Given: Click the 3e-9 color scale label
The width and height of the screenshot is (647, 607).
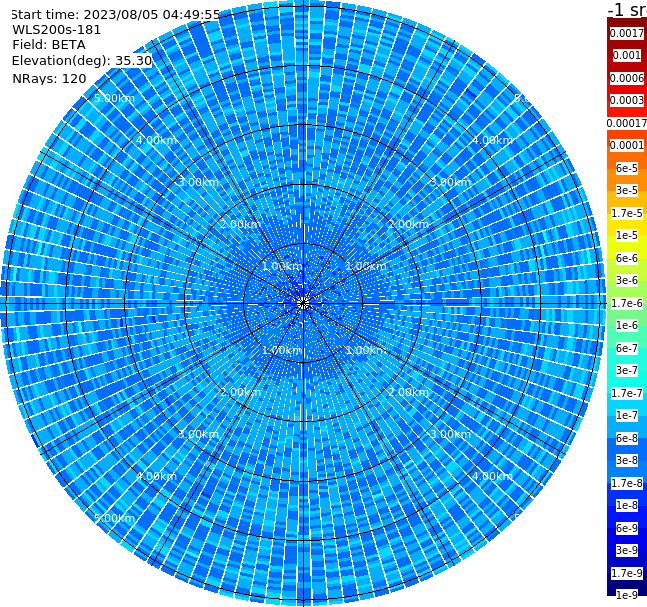Looking at the screenshot, I should click(x=627, y=550).
